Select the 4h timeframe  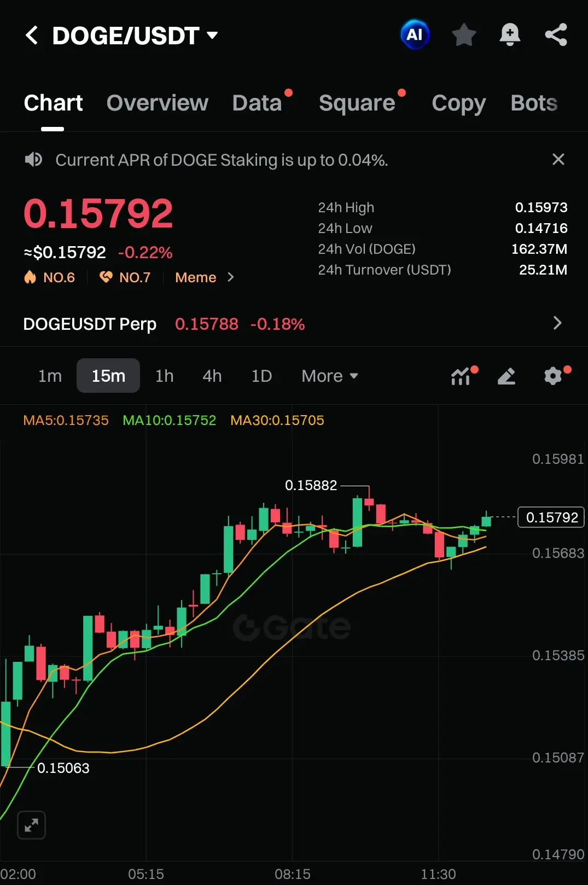pyautogui.click(x=212, y=376)
